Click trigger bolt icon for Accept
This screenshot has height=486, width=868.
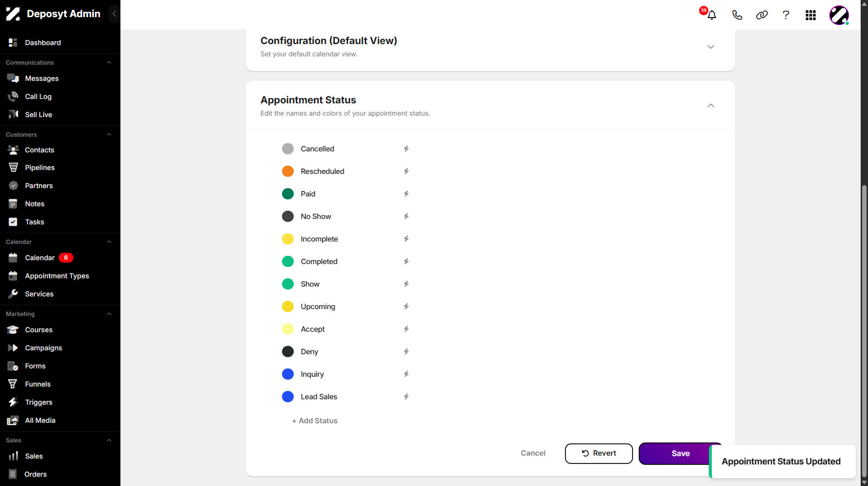406,329
